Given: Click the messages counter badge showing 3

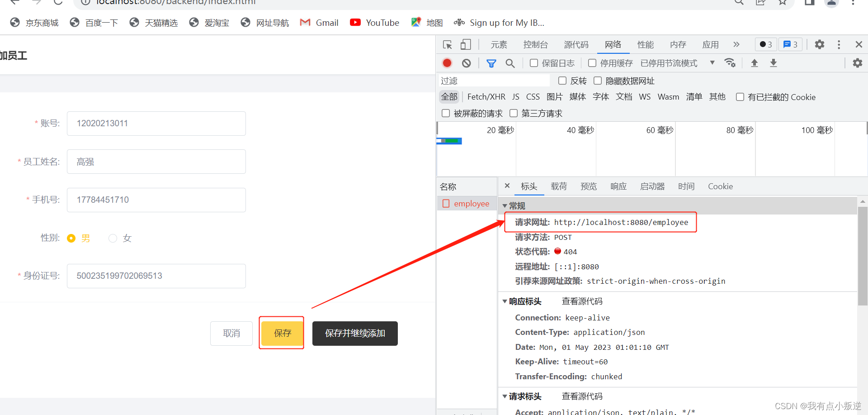Looking at the screenshot, I should click(x=790, y=44).
